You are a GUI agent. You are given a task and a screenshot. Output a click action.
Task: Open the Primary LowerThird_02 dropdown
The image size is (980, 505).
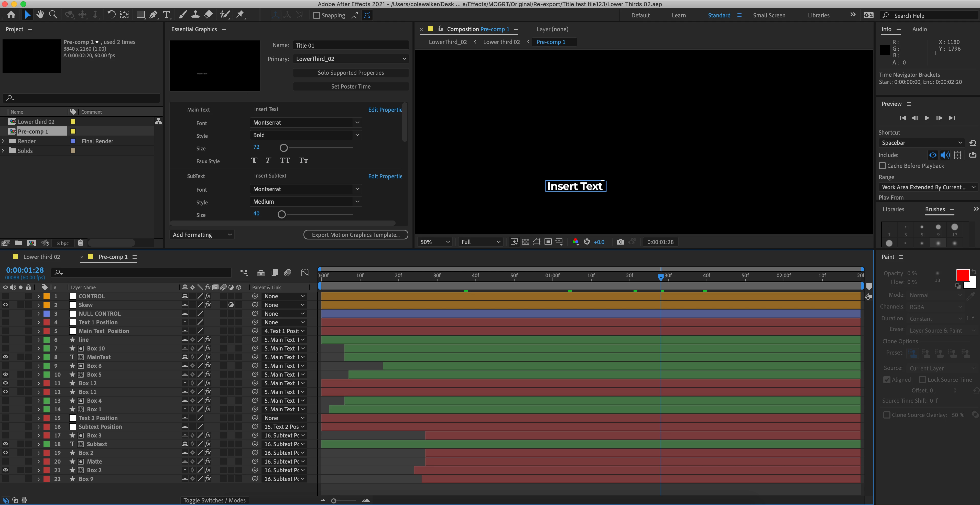pyautogui.click(x=351, y=59)
